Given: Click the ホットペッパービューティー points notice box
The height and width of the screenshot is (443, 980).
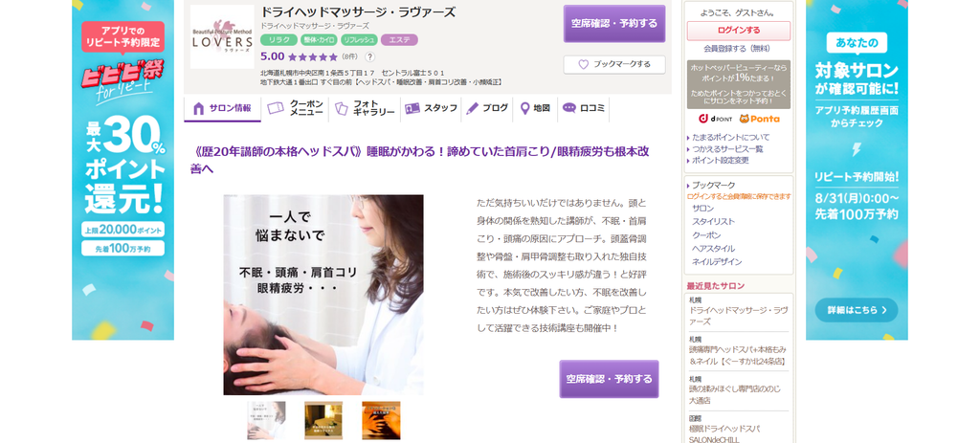Looking at the screenshot, I should (739, 84).
